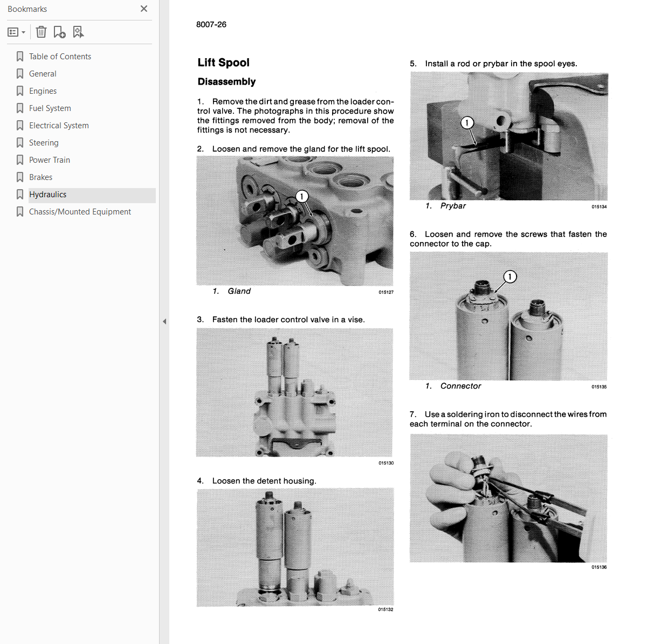Viewport: 668px width, 644px height.
Task: Click the bookmark icon beside Hydraulics
Action: (x=20, y=195)
